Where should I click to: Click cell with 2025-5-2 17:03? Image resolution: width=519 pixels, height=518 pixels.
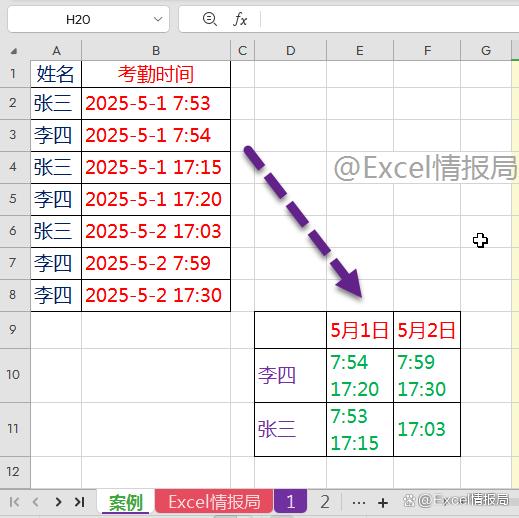[x=156, y=231]
